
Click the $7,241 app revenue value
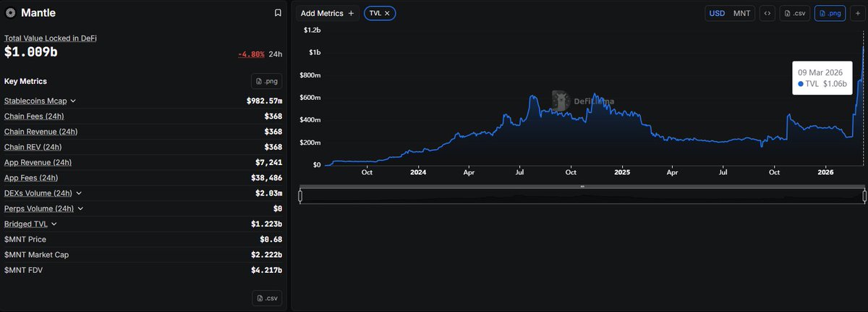[x=269, y=162]
